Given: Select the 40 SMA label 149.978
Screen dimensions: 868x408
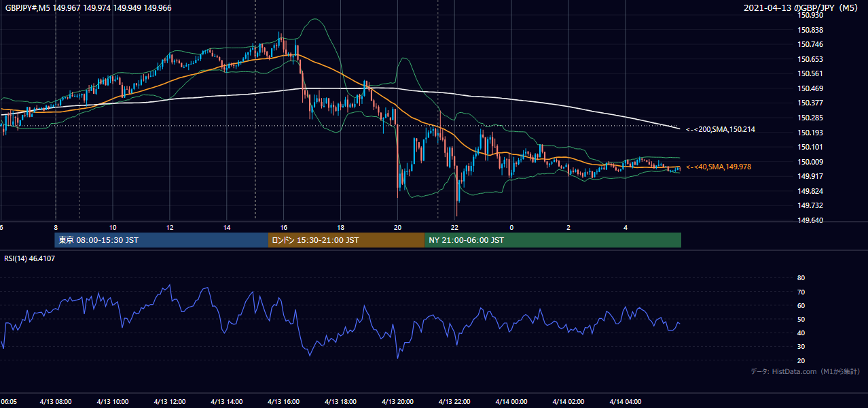Looking at the screenshot, I should (x=719, y=167).
